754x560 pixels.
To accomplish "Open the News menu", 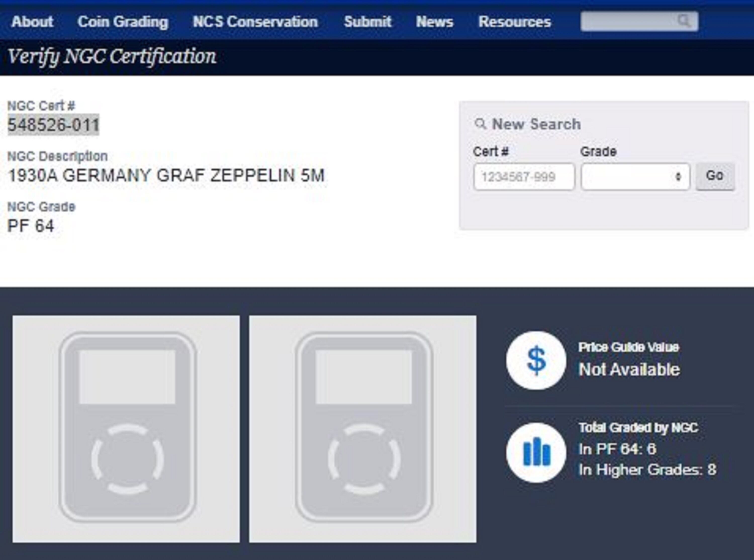I will (435, 22).
